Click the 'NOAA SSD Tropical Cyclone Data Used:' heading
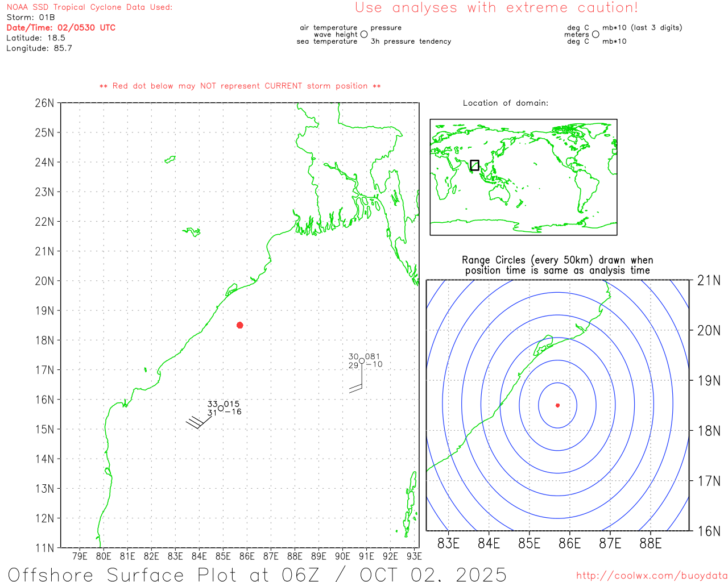 89,7
